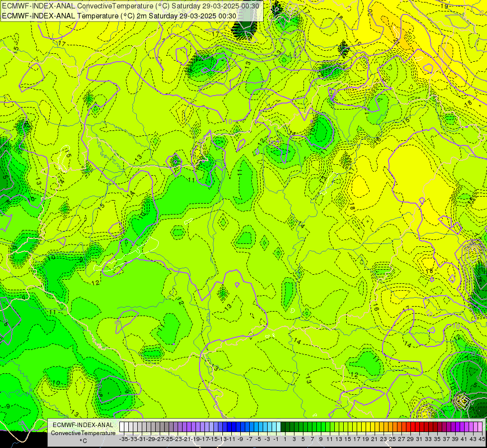Image resolution: width=487 pixels, height=448 pixels.
Task: Select the orange swatch above legend value 25
Action: (x=390, y=427)
